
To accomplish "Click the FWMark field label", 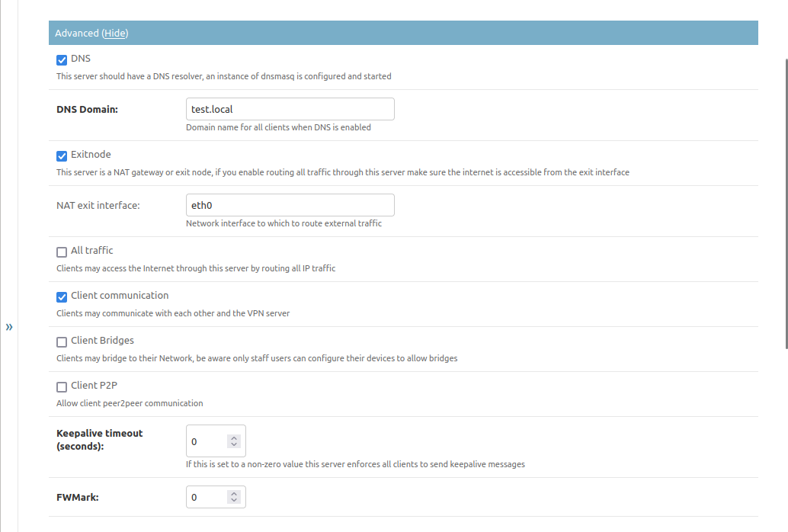I will 78,497.
